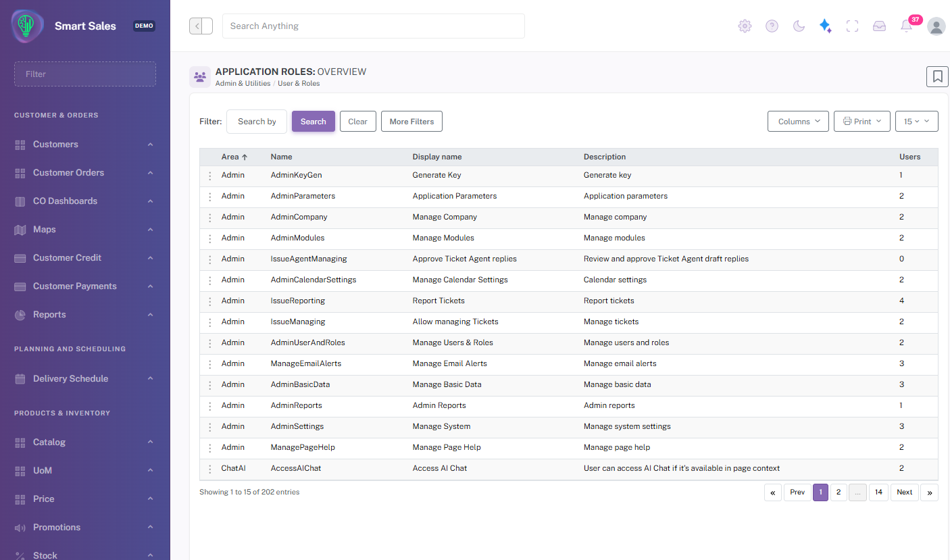Click the Prev page button

tap(797, 492)
